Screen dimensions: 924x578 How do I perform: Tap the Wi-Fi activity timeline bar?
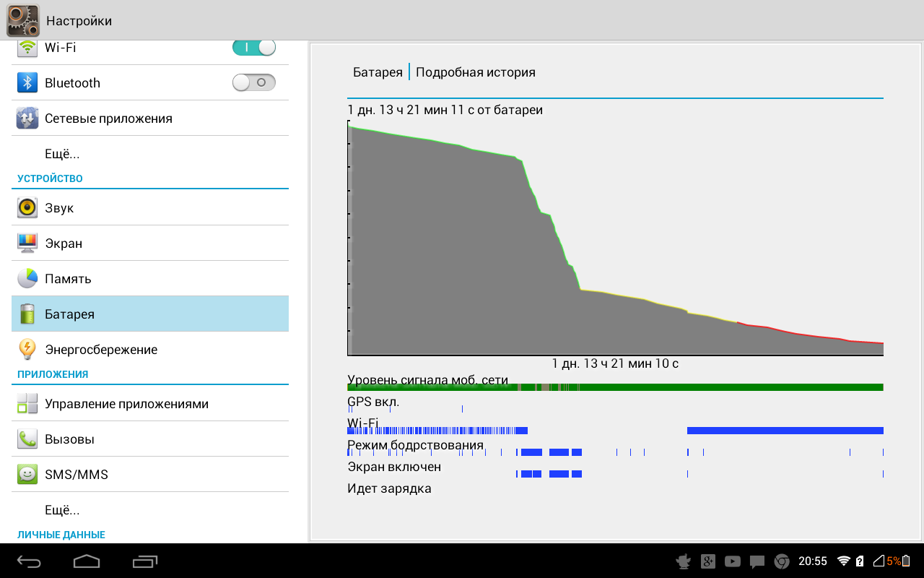[x=615, y=431]
